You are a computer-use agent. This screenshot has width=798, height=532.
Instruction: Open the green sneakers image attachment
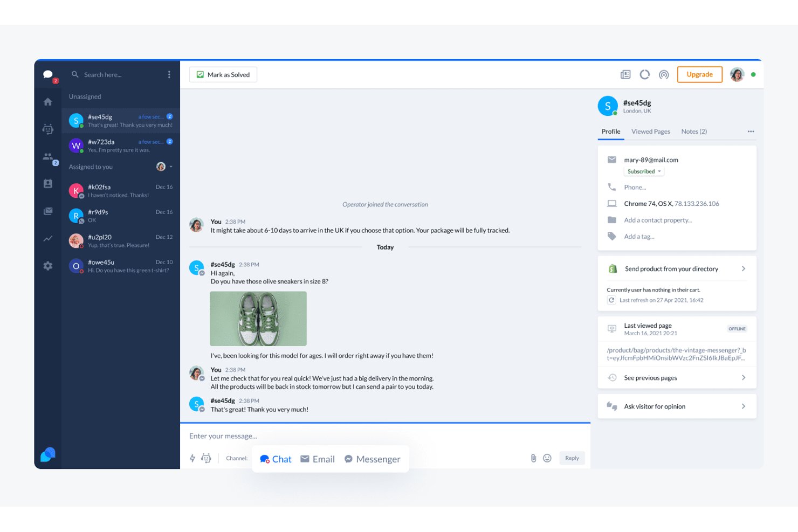tap(258, 319)
